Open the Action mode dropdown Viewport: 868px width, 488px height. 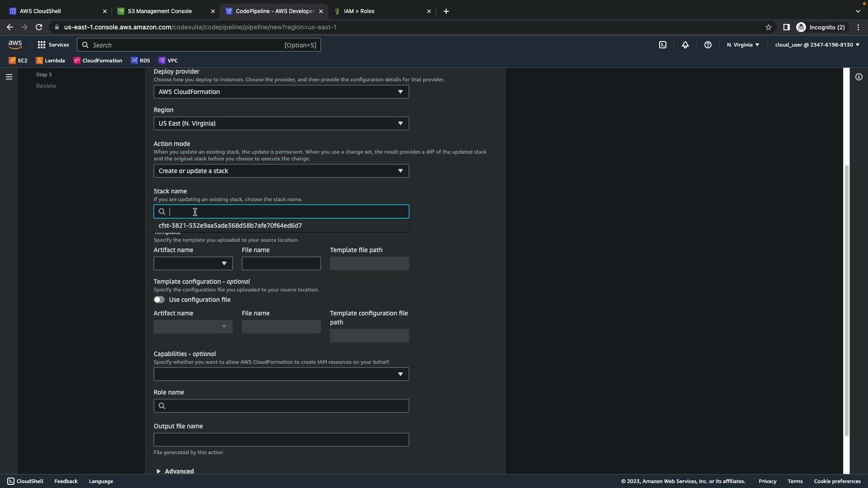click(x=281, y=171)
